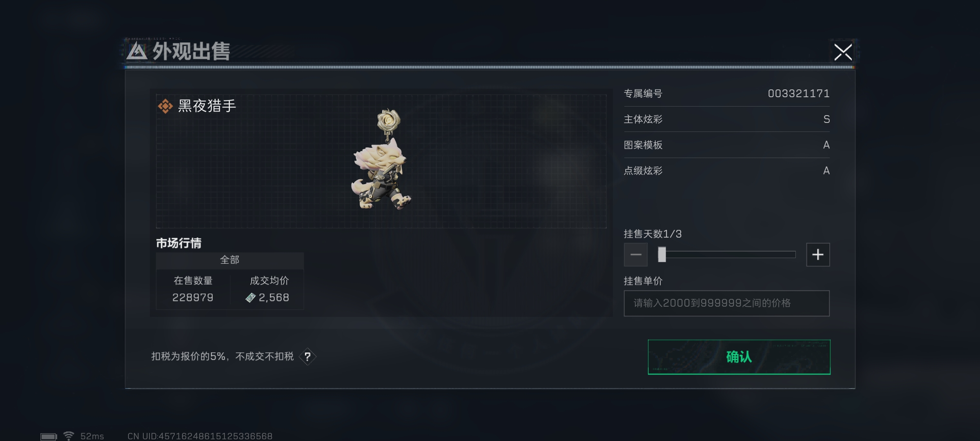Viewport: 980px width, 441px height.
Task: Click the 点缀炫彩 attribute row
Action: 726,171
